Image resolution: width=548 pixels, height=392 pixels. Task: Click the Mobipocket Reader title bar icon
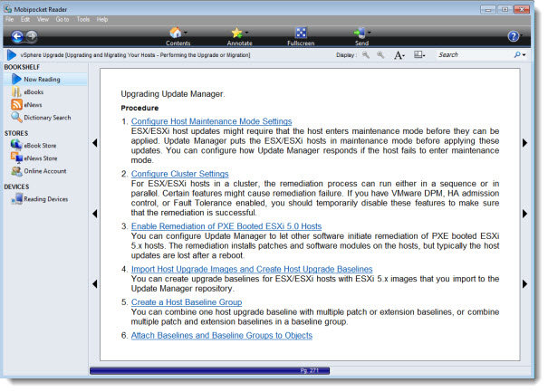7,9
